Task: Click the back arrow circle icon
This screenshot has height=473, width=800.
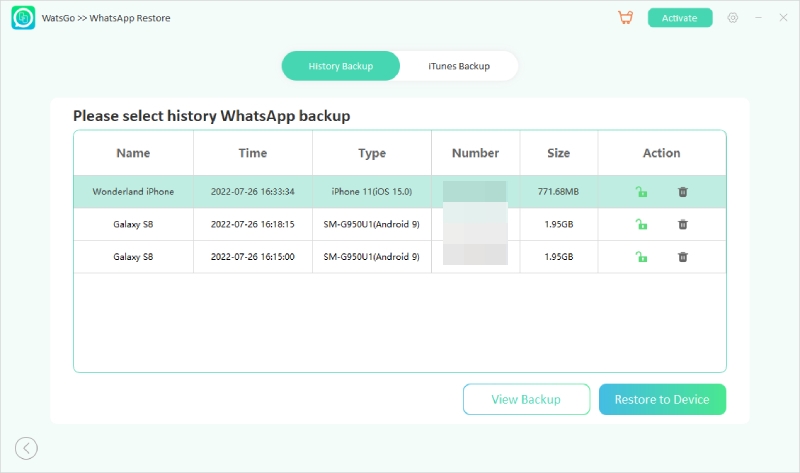Action: [x=27, y=448]
